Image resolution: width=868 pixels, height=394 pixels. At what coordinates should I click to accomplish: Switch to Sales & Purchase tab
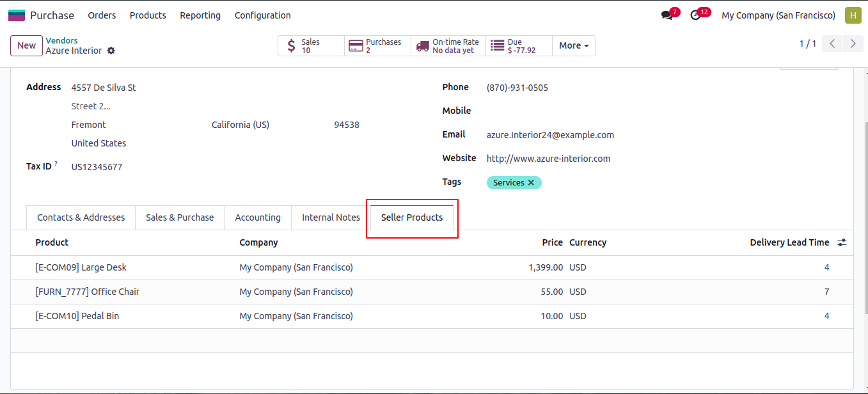[180, 217]
